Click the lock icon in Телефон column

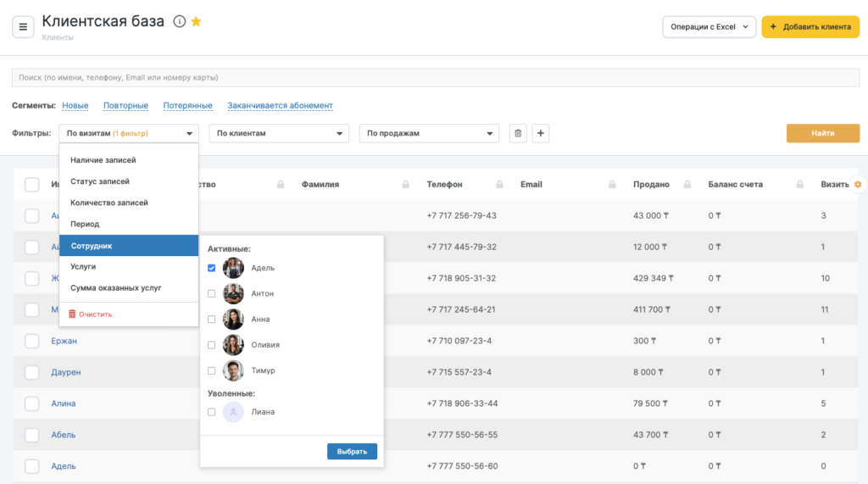click(x=499, y=185)
